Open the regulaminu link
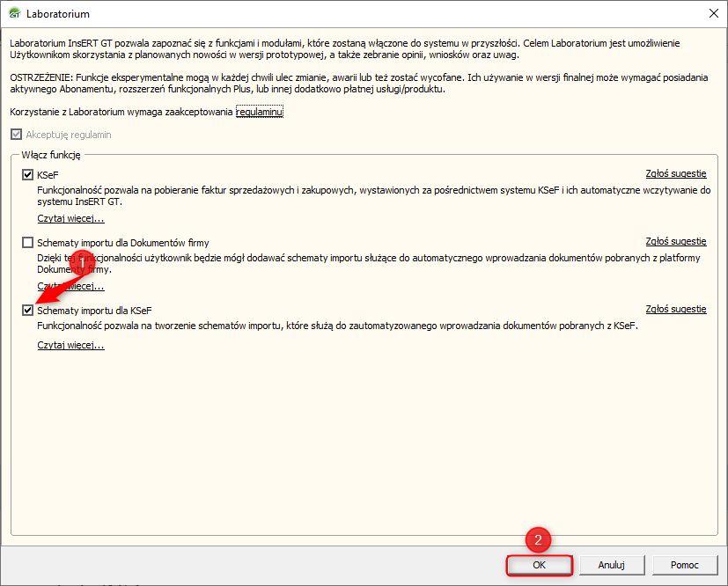The width and height of the screenshot is (728, 586). point(260,112)
